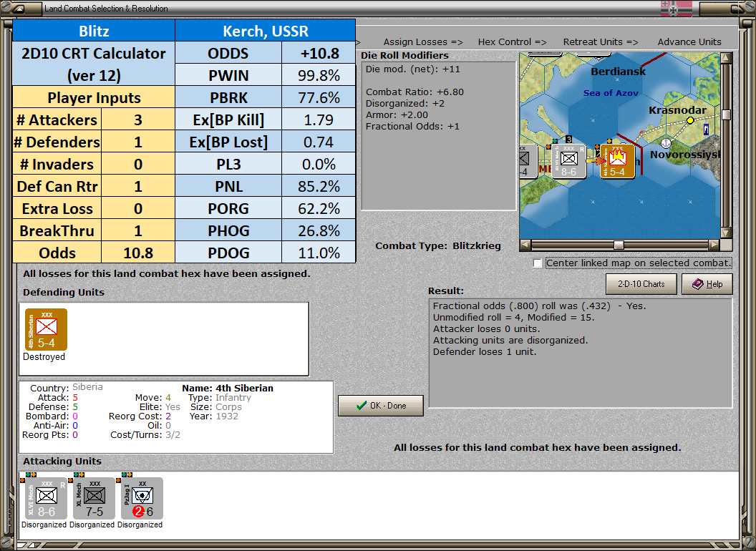Click the Kerch, USSR header cell
Screen dimensions: 756x551
265,31
